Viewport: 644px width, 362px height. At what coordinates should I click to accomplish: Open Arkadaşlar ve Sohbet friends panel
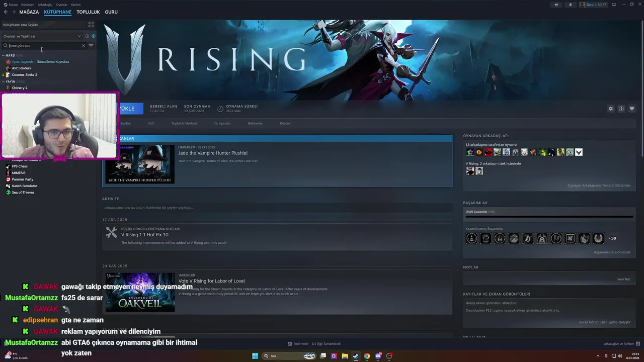click(622, 344)
